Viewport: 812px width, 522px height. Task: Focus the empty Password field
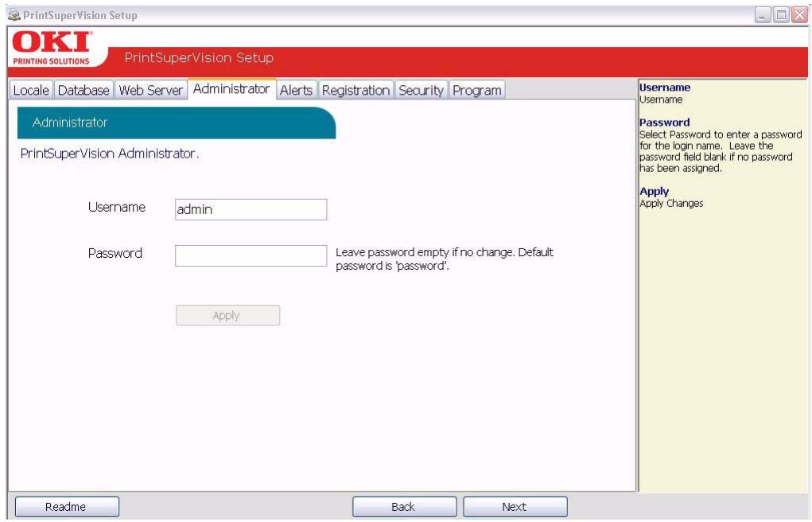click(251, 255)
